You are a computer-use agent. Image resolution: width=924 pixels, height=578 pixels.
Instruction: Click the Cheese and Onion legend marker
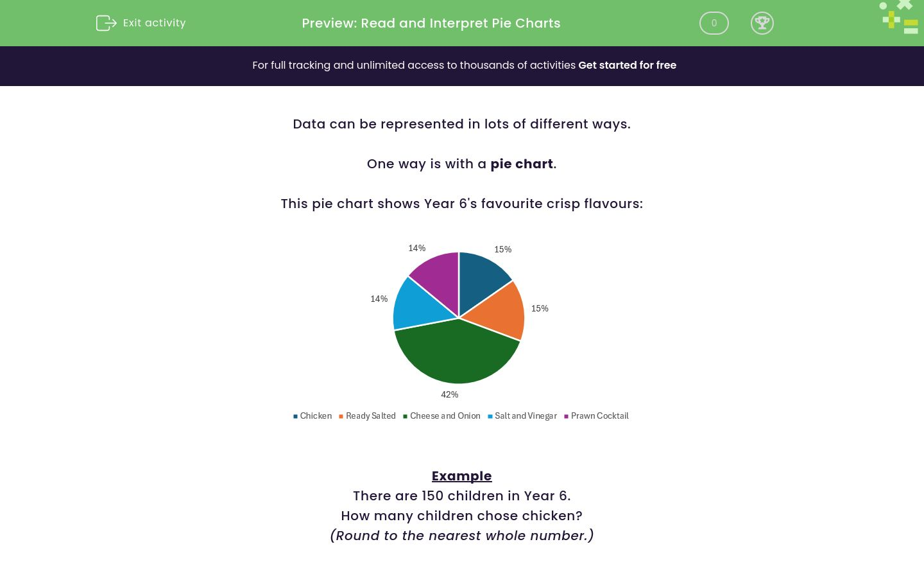pos(405,416)
